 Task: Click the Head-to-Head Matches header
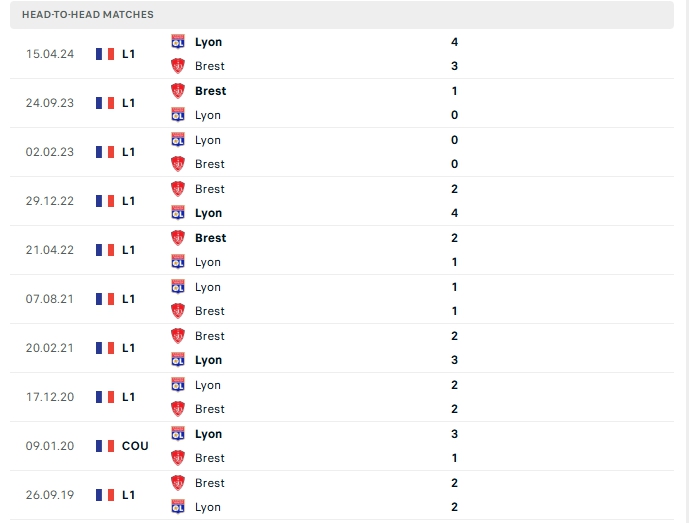[88, 15]
